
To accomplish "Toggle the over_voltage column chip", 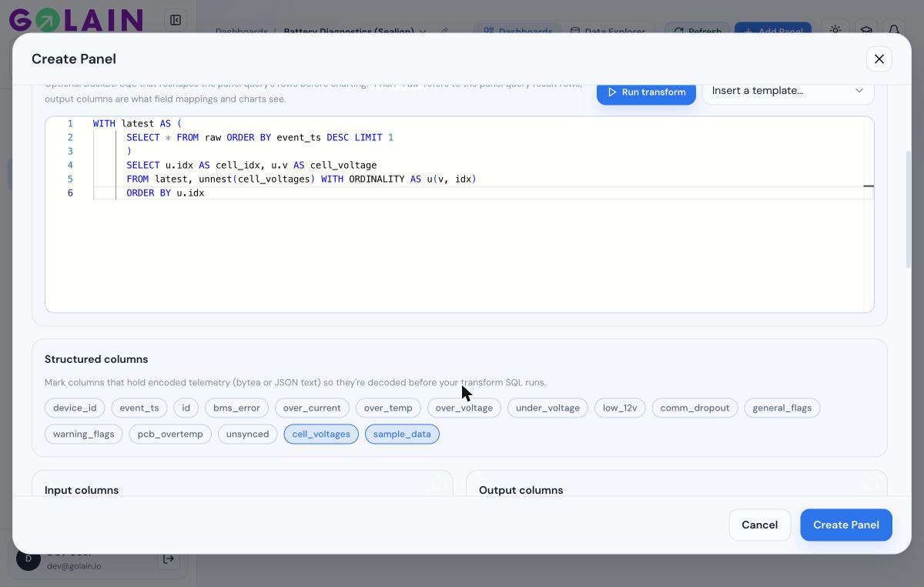I will coord(464,408).
